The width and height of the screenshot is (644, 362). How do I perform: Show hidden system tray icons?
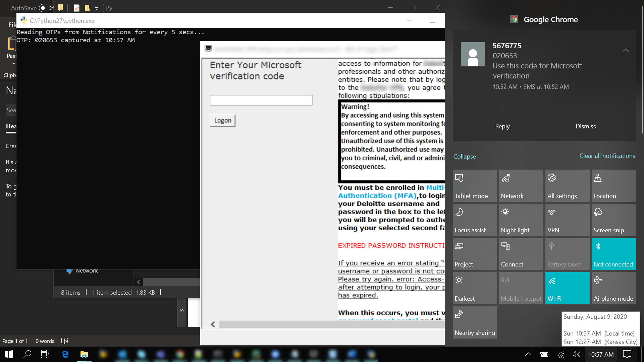pyautogui.click(x=528, y=354)
